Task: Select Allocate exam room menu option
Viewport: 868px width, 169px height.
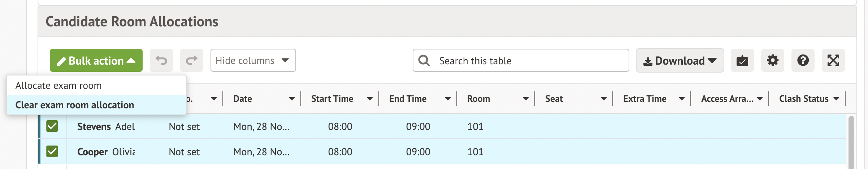Action: pos(58,86)
